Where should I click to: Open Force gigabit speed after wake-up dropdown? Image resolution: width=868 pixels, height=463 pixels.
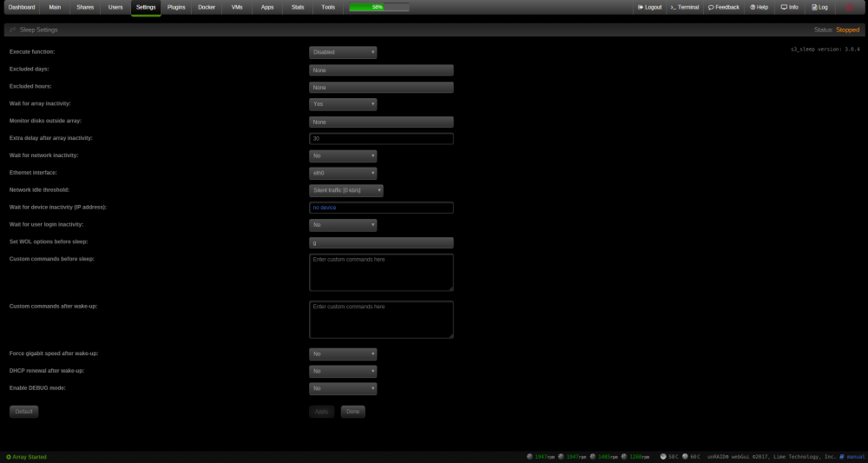(x=343, y=354)
